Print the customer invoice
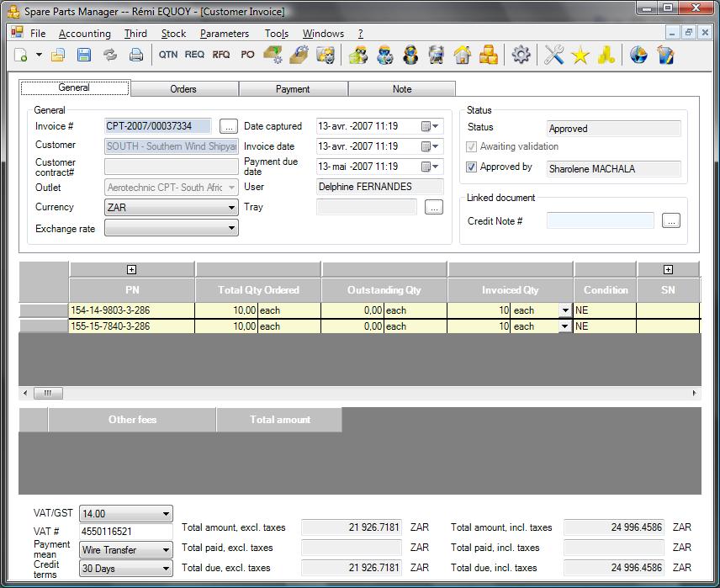 click(136, 56)
